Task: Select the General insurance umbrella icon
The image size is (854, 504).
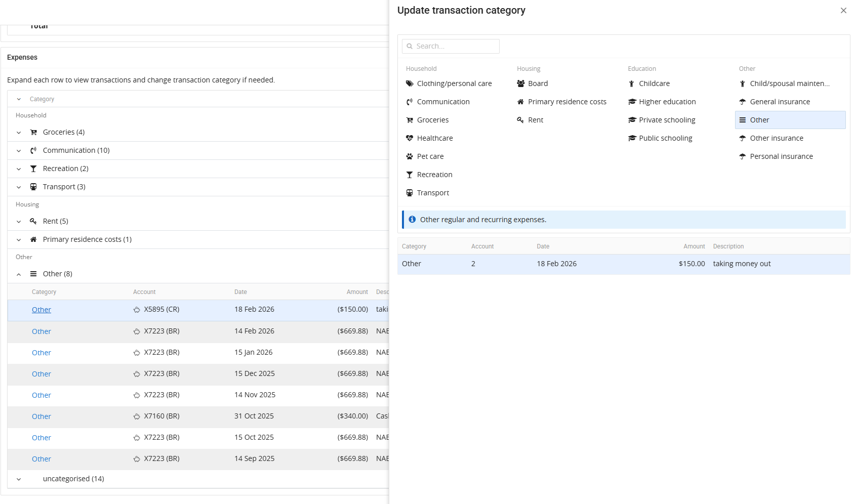Action: pos(743,102)
